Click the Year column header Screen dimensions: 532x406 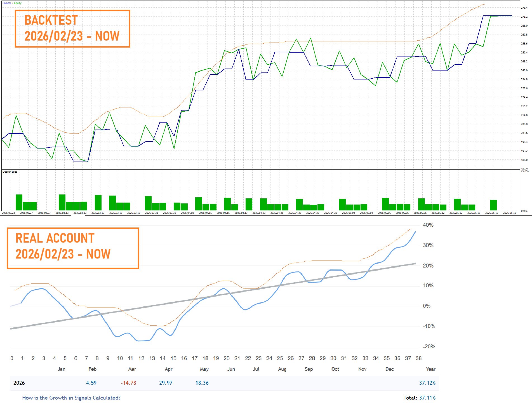(431, 369)
